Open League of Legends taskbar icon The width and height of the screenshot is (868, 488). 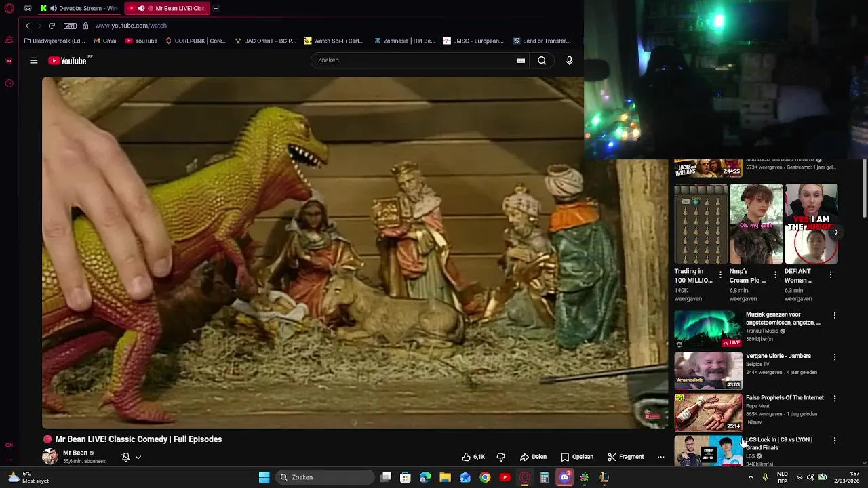tap(604, 477)
